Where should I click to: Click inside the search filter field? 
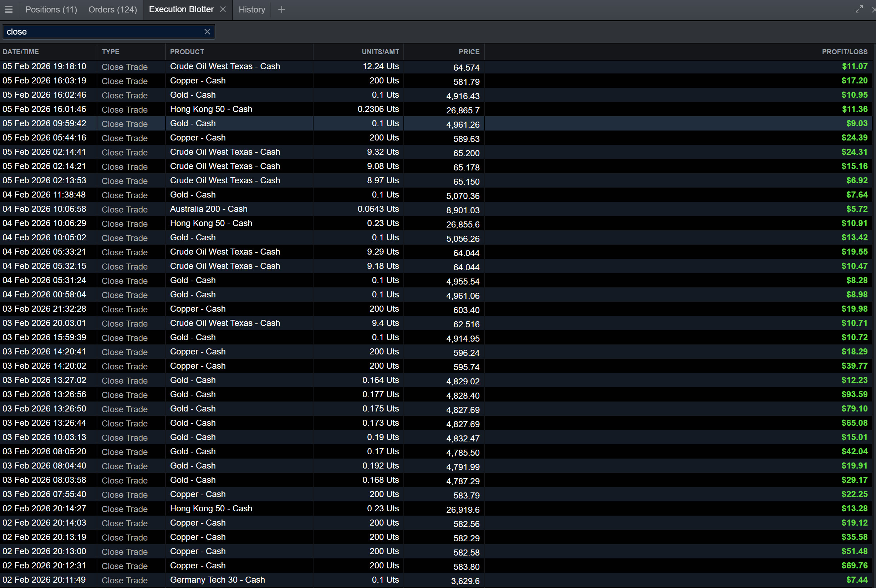101,32
